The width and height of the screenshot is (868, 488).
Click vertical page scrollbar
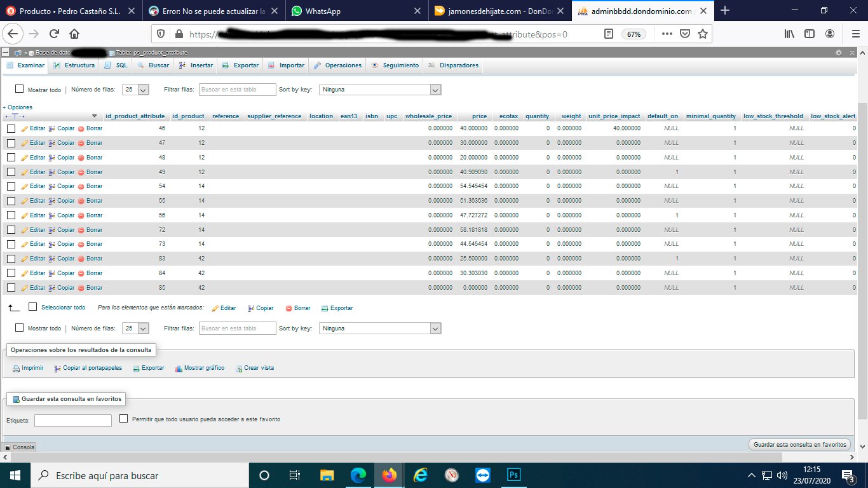pyautogui.click(x=863, y=261)
